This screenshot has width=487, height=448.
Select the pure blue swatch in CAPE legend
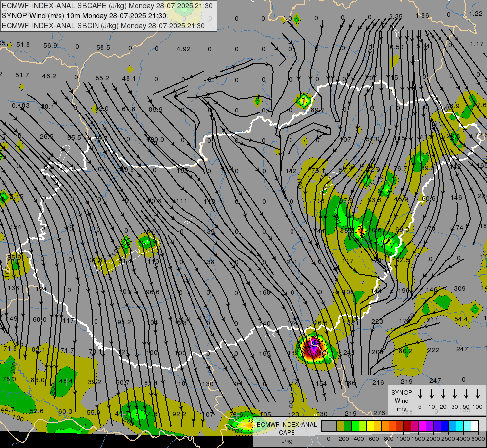[x=444, y=426]
